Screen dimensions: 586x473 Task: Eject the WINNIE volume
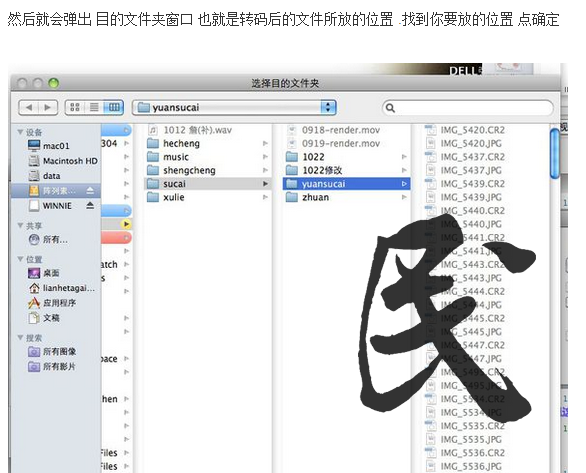click(x=90, y=205)
